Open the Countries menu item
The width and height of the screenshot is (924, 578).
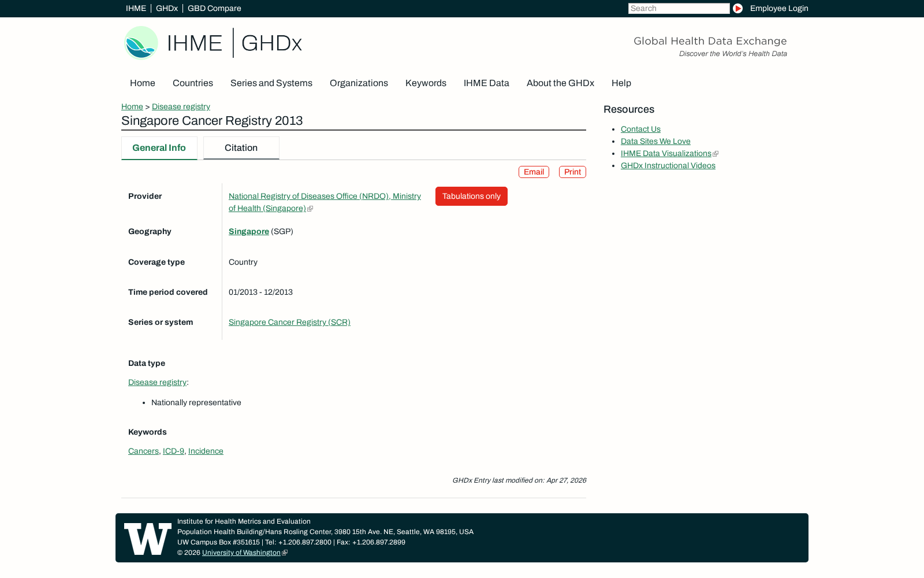pos(193,83)
